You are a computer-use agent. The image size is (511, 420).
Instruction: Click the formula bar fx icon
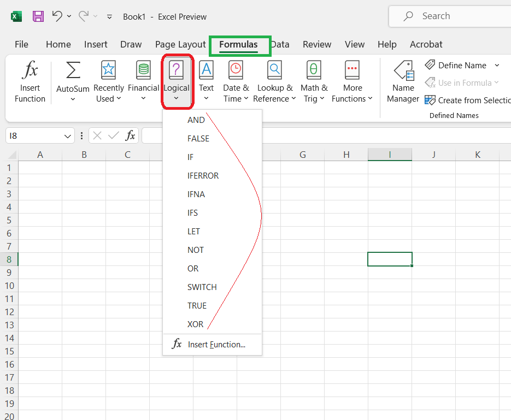click(x=130, y=135)
